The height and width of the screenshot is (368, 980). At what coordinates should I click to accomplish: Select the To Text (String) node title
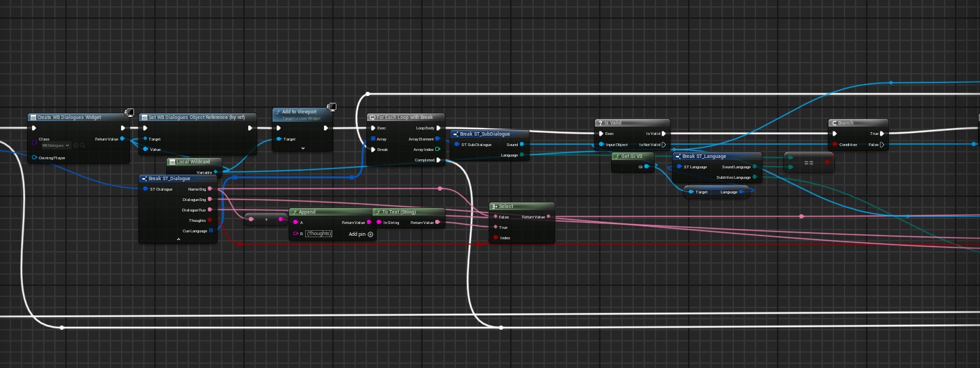[x=400, y=211]
